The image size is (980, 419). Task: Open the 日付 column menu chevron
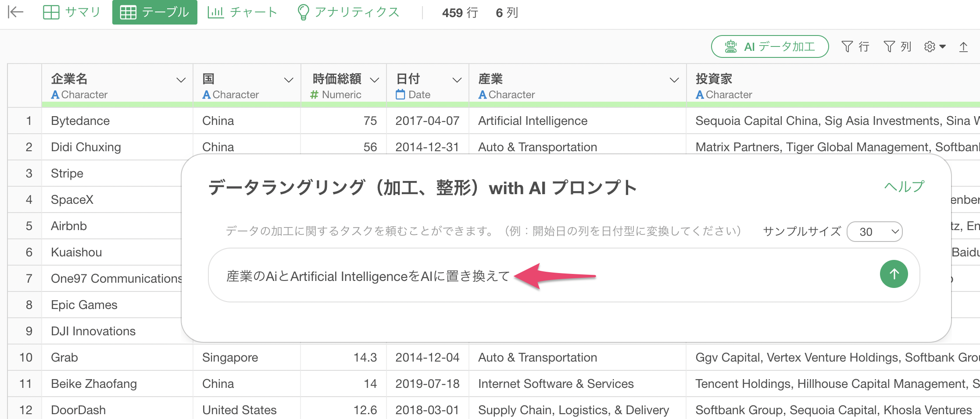click(x=457, y=80)
